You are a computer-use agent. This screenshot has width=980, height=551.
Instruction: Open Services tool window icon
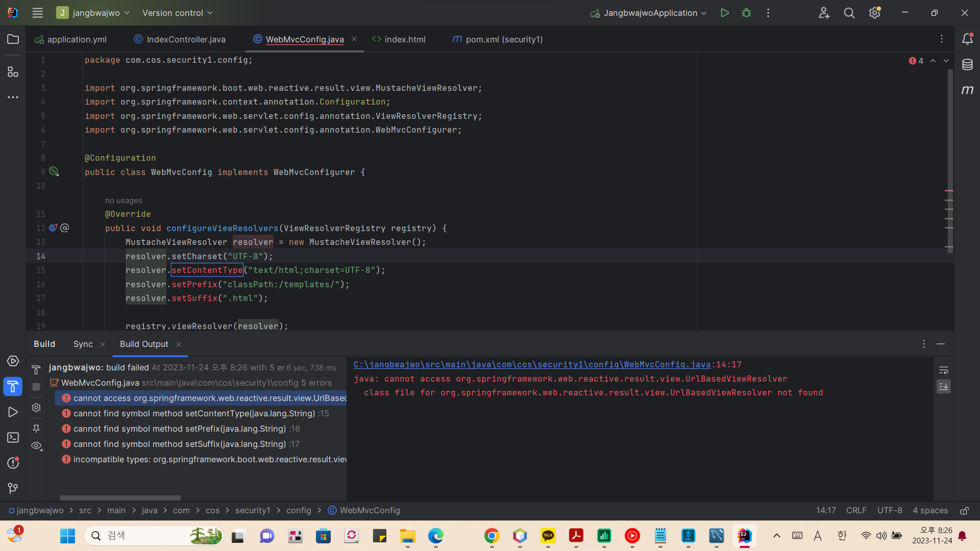click(x=13, y=361)
